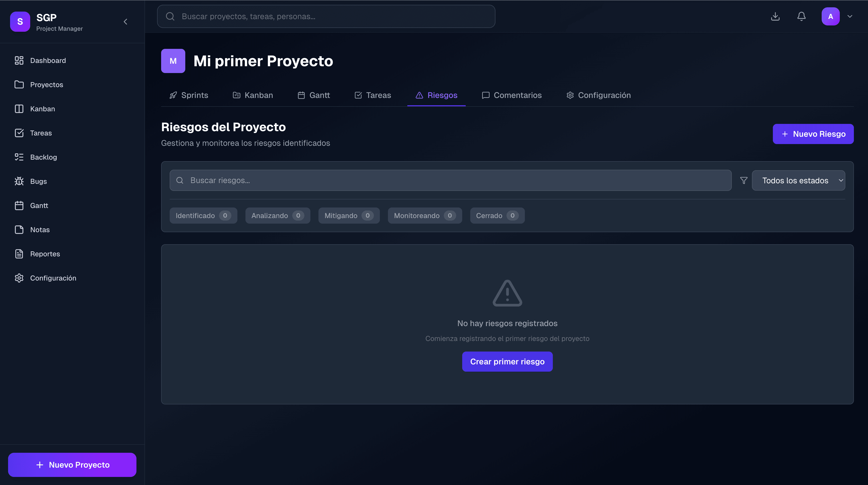
Task: Go to Backlog in sidebar
Action: tap(43, 157)
